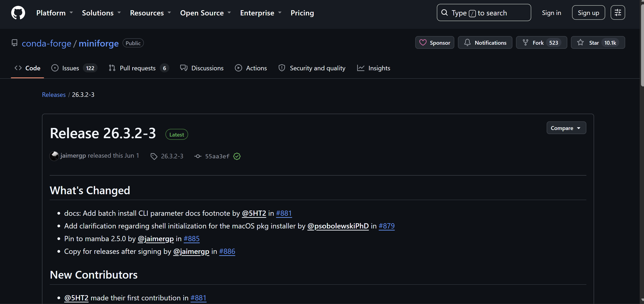Click the Sign up button
This screenshot has height=304, width=644.
588,12
